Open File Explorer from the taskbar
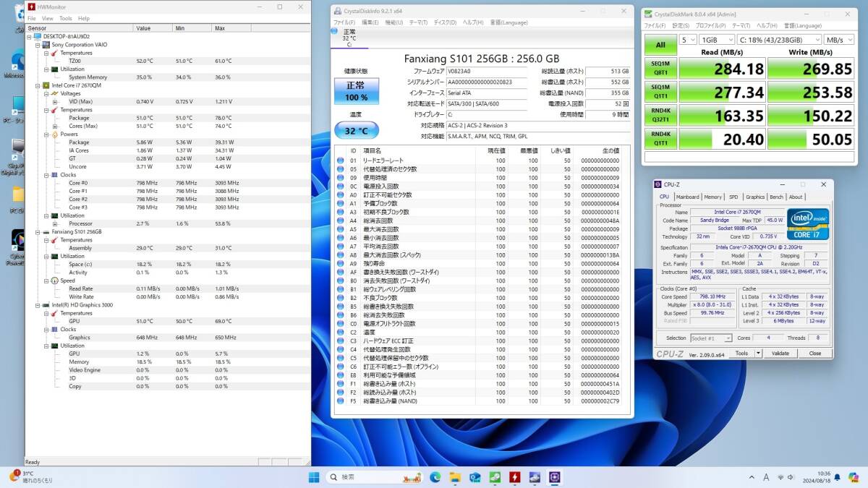 pyautogui.click(x=455, y=477)
